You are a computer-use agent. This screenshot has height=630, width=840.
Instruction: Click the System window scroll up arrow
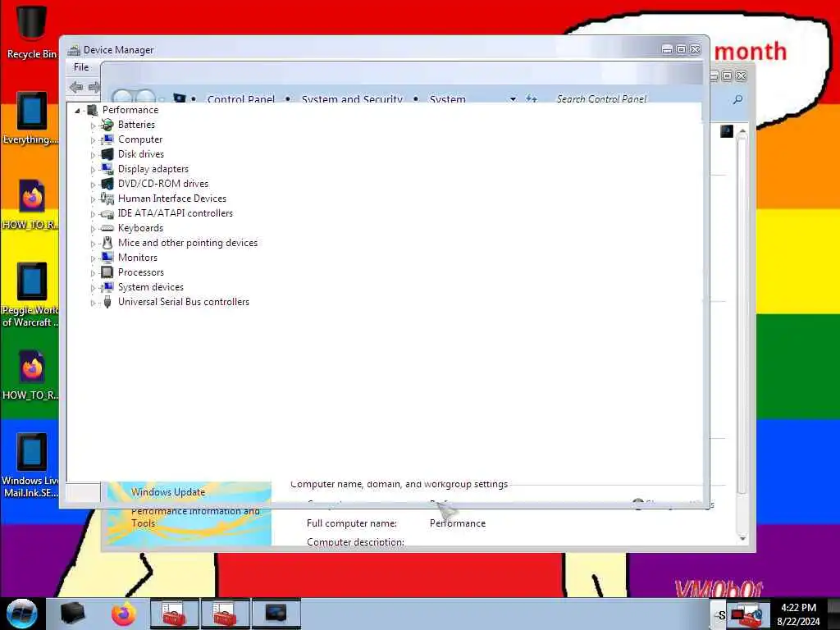click(742, 132)
